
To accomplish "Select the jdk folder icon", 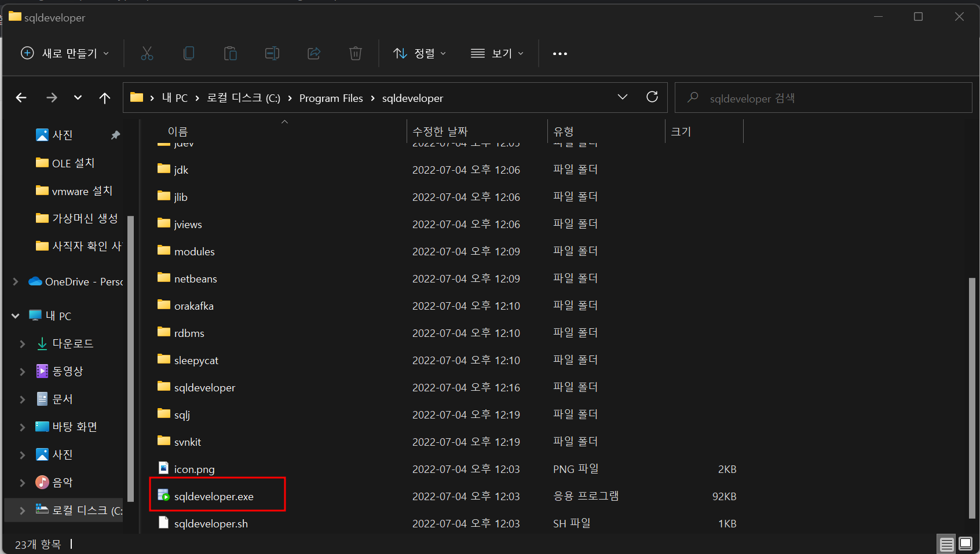I will tap(164, 168).
